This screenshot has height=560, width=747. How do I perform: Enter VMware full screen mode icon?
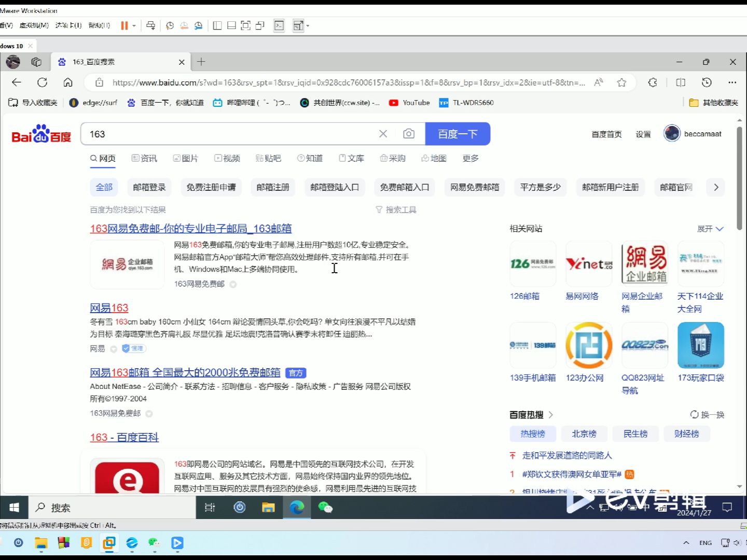coord(245,25)
